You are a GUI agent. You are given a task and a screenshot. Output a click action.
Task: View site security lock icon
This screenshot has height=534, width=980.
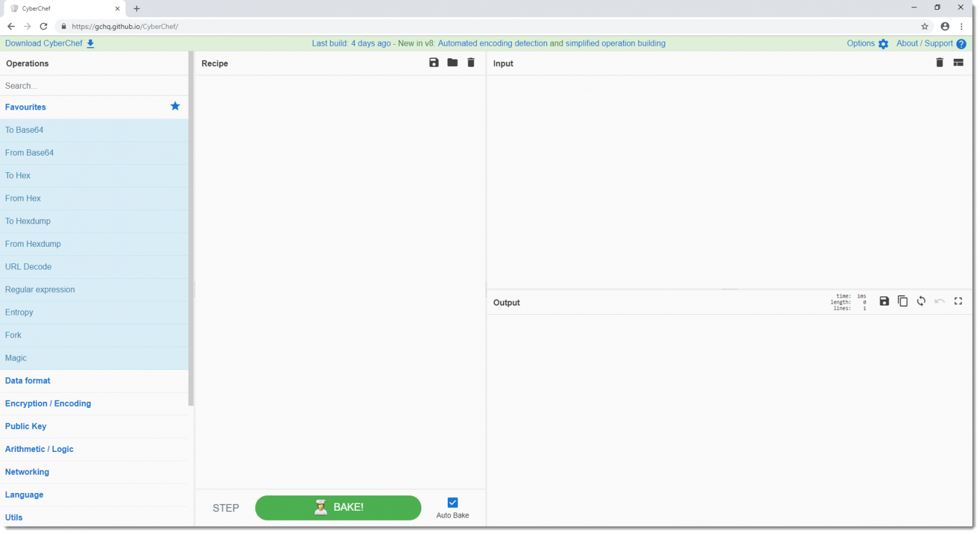pyautogui.click(x=64, y=26)
